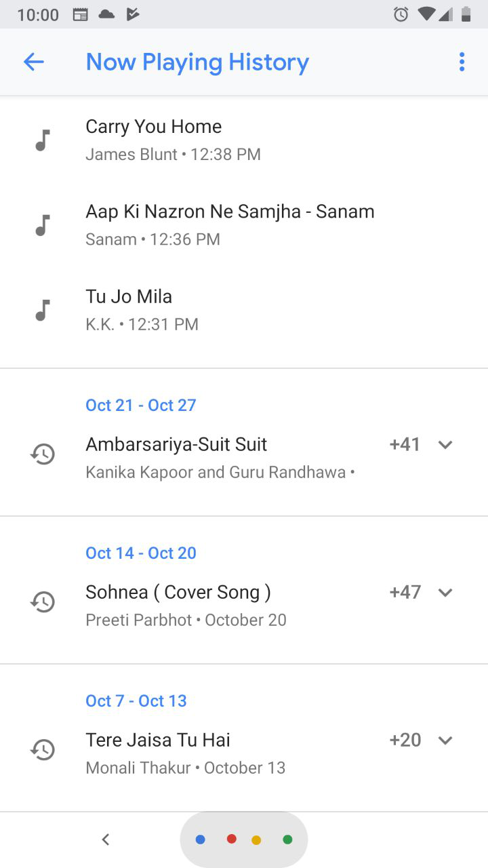Tap the +20 more songs count
Viewport: 488px width, 868px height.
(x=405, y=741)
